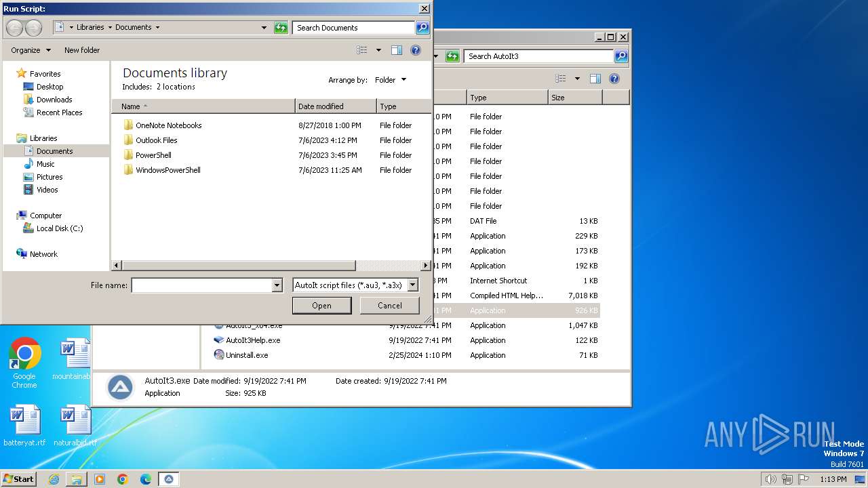Click the Start button
Viewport: 868px width, 488px height.
[x=18, y=479]
